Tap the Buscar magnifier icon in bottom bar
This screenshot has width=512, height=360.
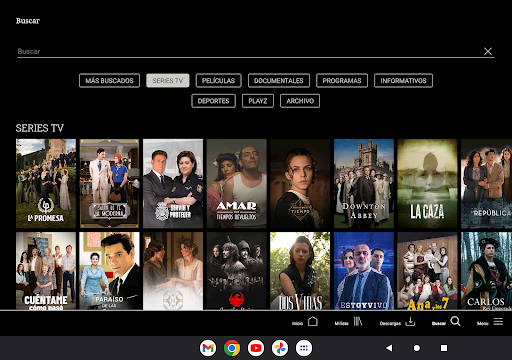pos(455,321)
